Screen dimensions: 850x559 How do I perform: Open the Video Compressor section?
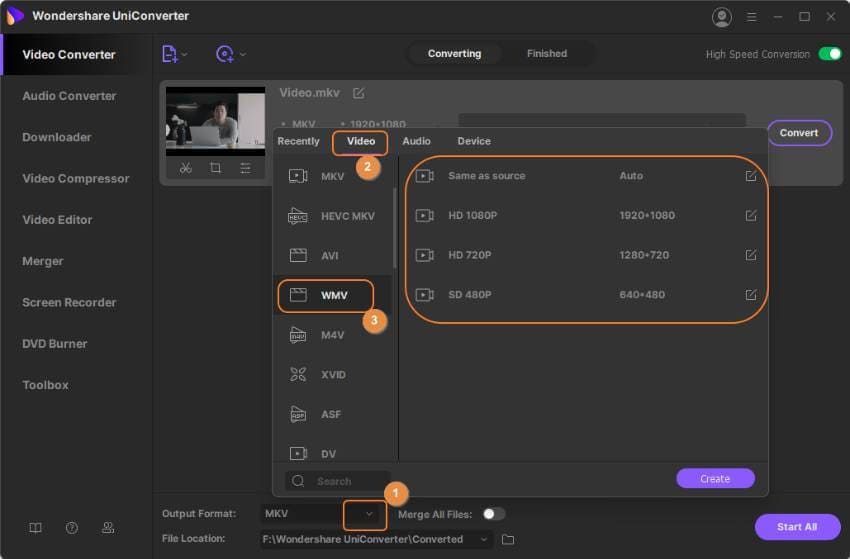click(76, 178)
